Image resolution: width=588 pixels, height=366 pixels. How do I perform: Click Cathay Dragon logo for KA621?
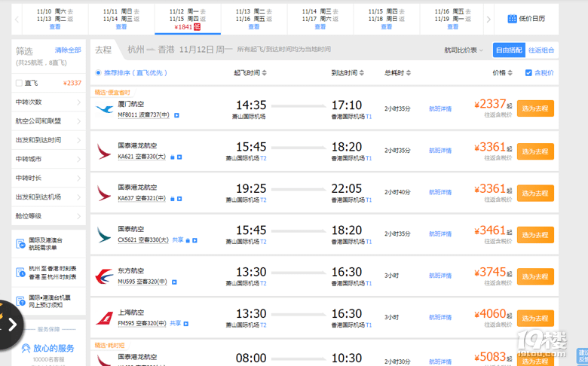click(x=104, y=151)
